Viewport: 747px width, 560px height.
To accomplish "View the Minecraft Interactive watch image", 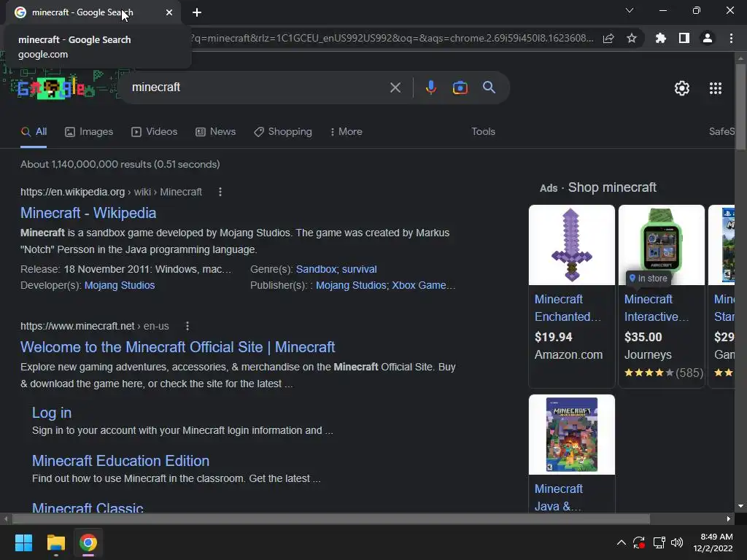I will click(661, 245).
